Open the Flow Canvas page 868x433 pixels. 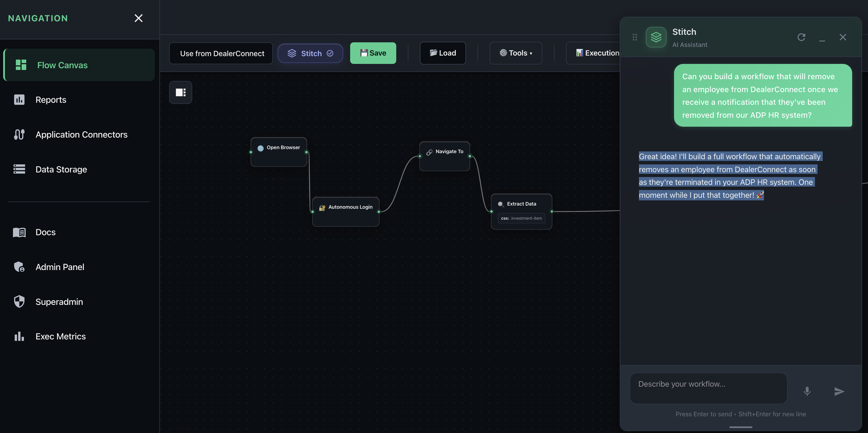[79, 65]
